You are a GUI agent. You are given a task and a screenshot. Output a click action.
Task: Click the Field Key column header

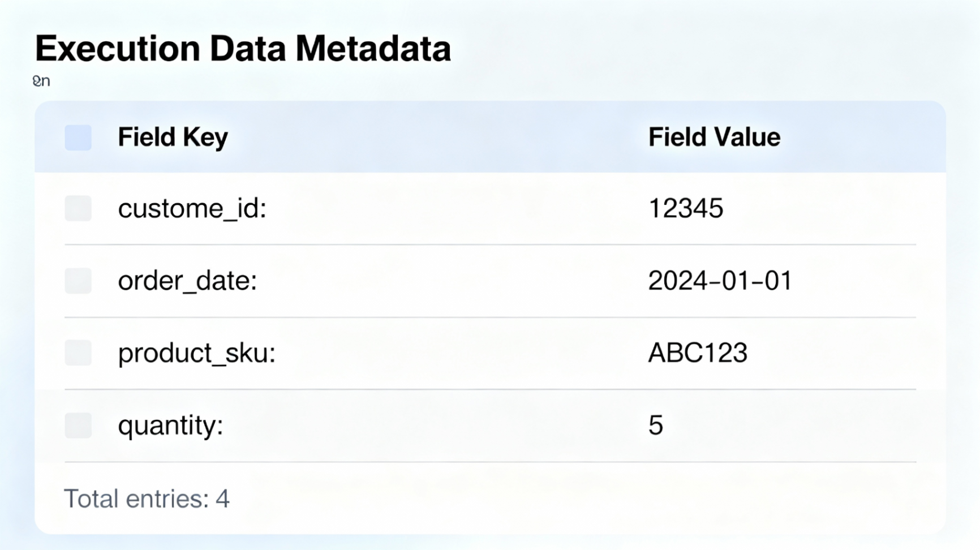point(173,137)
